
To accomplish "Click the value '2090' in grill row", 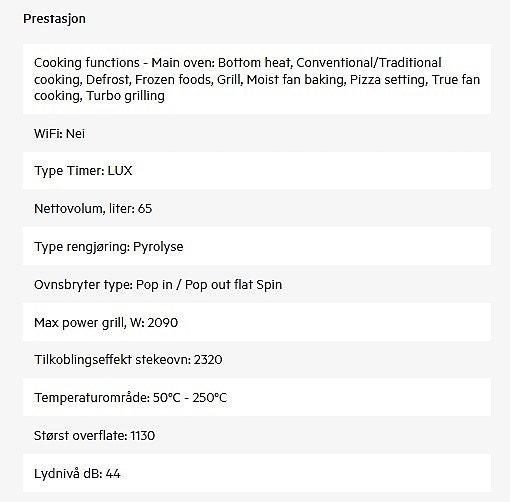I will (x=163, y=323).
